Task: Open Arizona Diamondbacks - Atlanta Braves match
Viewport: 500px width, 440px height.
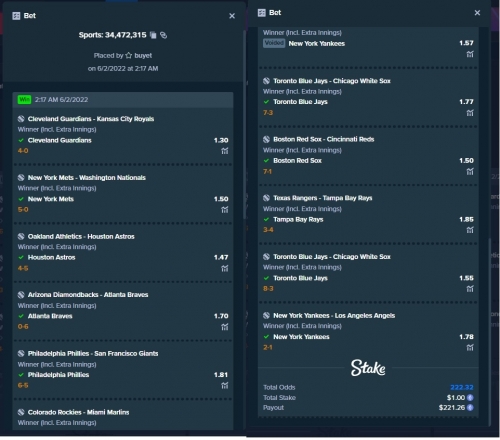Action: tap(88, 295)
